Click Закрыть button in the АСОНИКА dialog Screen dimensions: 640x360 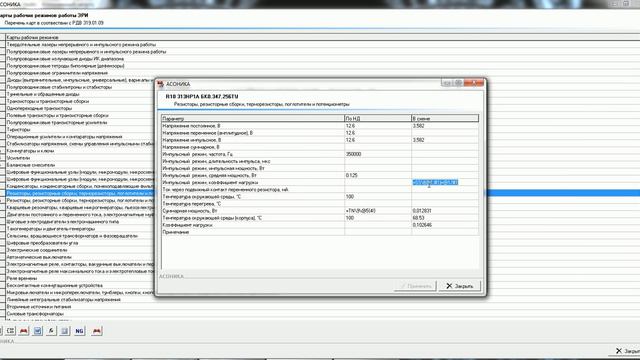point(459,286)
